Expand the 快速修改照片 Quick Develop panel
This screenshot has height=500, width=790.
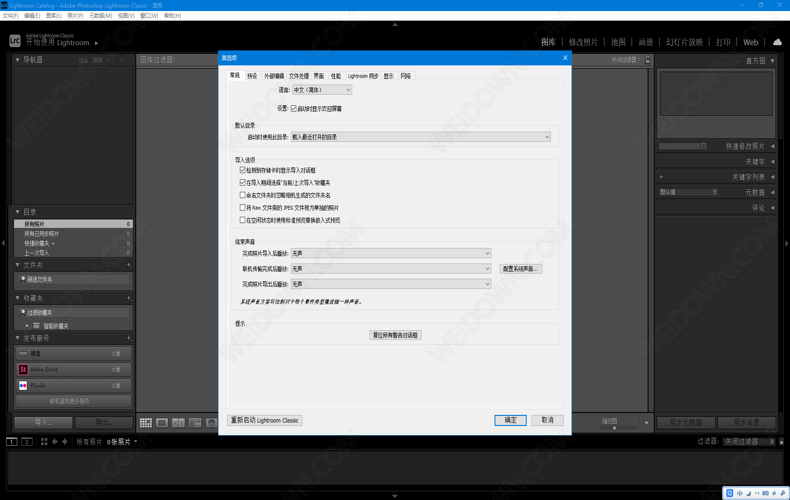coord(772,146)
